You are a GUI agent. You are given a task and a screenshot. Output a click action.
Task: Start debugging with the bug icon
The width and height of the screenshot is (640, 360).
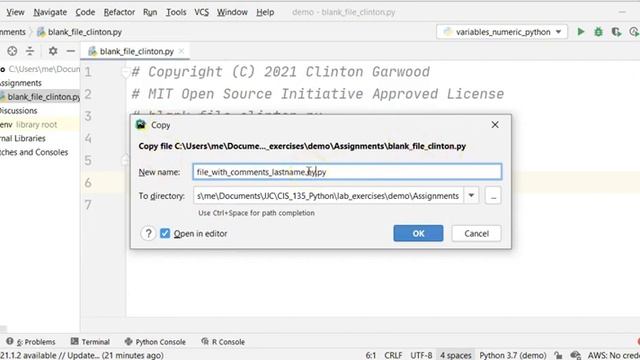pyautogui.click(x=598, y=32)
